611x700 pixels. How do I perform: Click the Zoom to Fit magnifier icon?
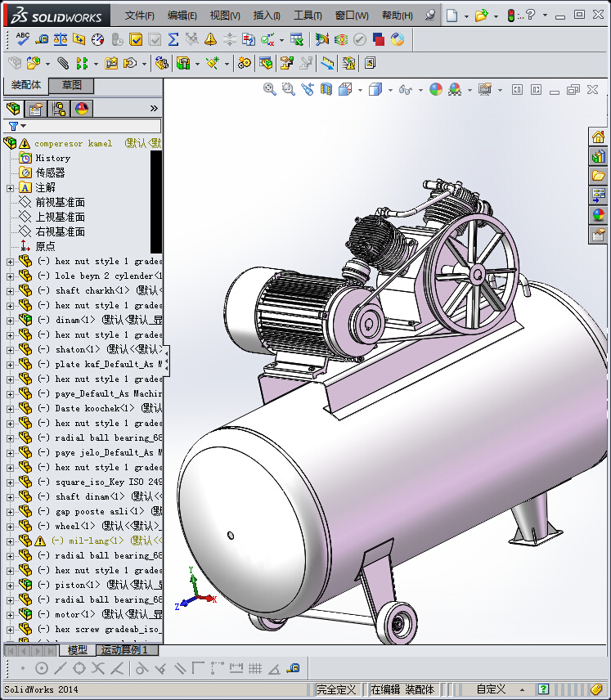pos(269,89)
